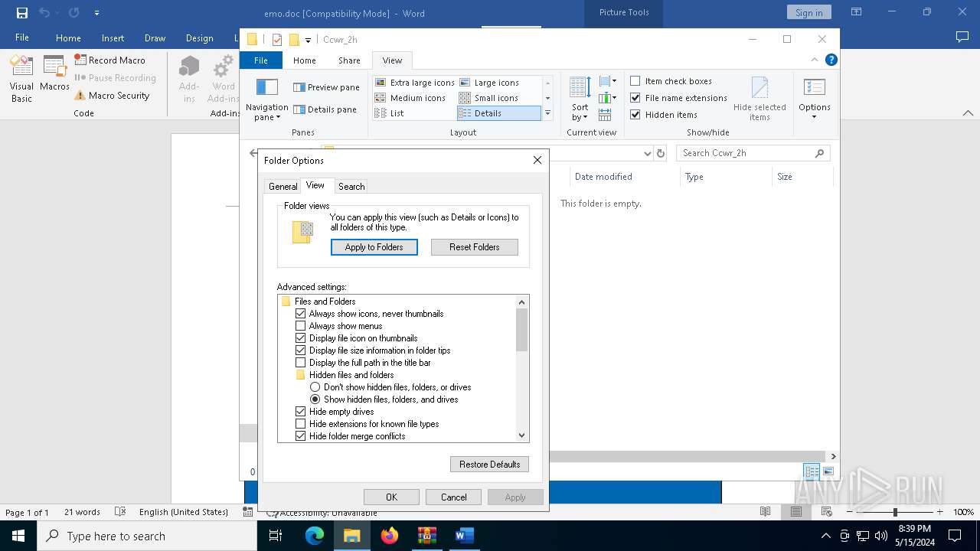Screen dimensions: 980x551
Task: Confirm Folder Options with OK
Action: click(x=392, y=497)
